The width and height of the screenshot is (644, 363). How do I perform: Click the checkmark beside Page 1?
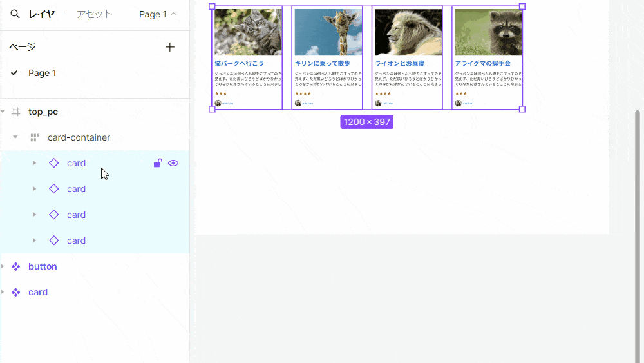tap(14, 73)
